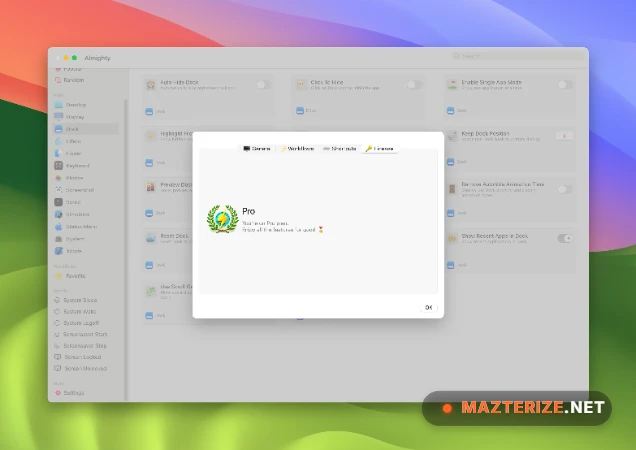Click the Auto-Hide Dock card icon
636x450 pixels.
click(150, 85)
